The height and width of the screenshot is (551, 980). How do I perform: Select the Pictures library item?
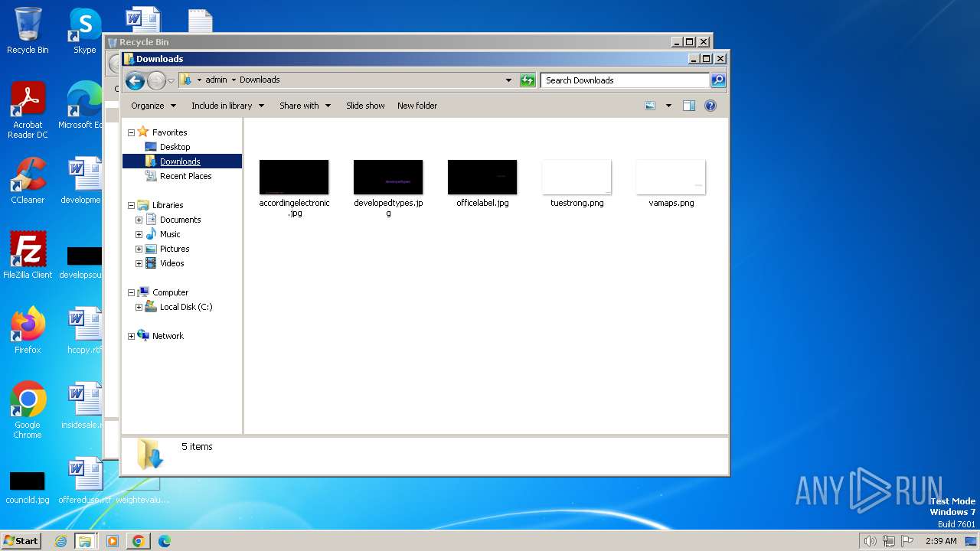pyautogui.click(x=175, y=249)
